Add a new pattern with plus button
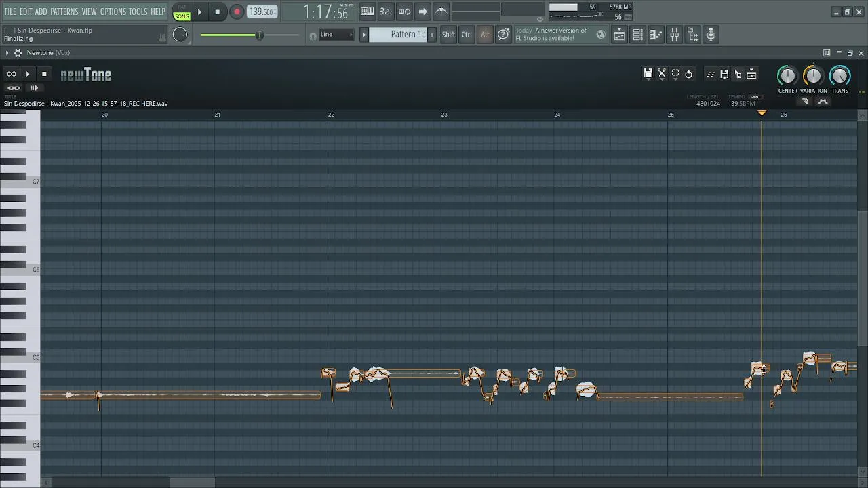Screen dimensions: 868x488 [432, 35]
